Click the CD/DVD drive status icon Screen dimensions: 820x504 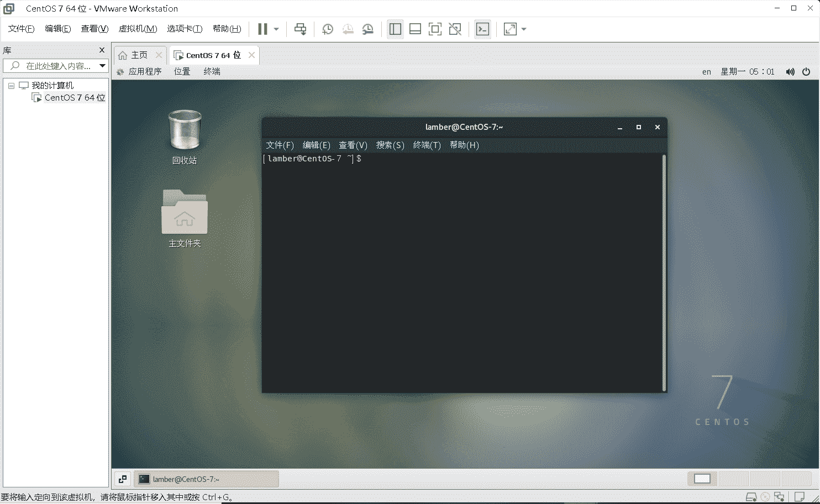tap(765, 497)
